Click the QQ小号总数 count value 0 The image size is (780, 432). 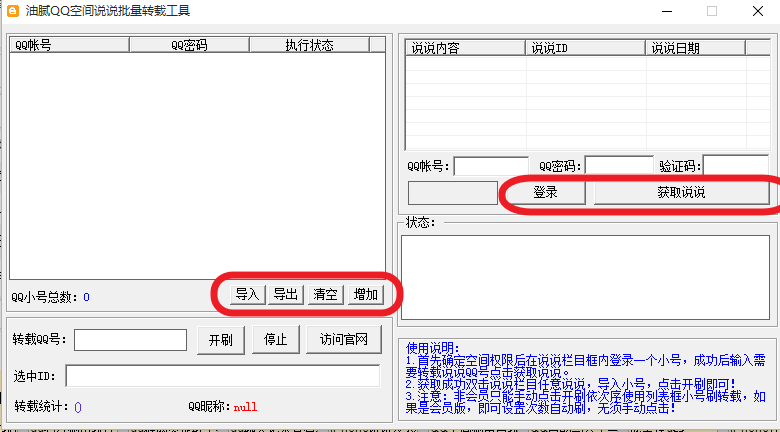[x=87, y=298]
